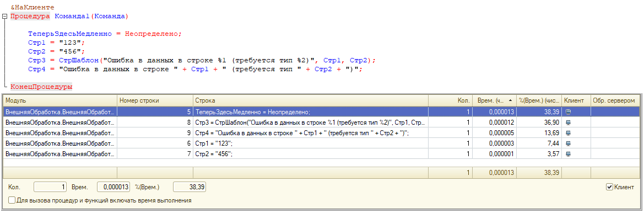Click client icon in row for line 7
The height and width of the screenshot is (213, 644).
tap(568, 154)
